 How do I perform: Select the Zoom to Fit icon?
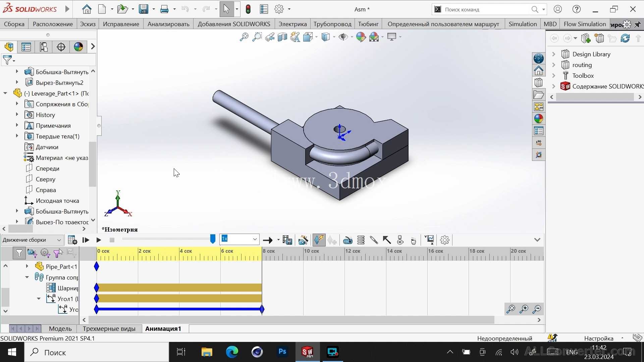click(x=244, y=37)
